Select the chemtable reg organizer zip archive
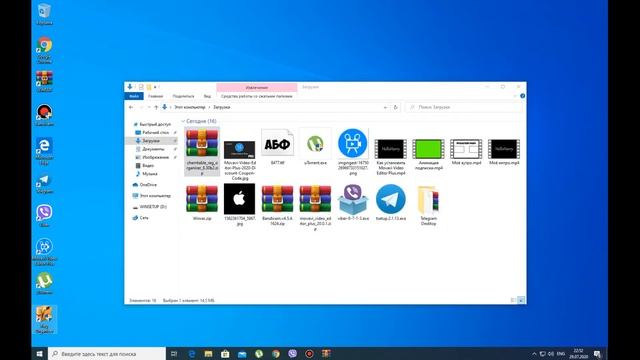 [x=202, y=151]
